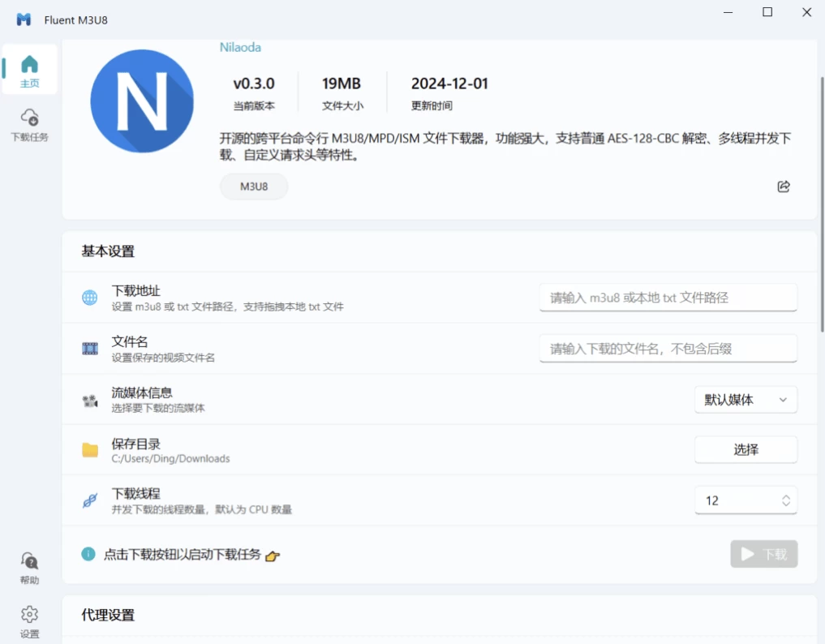This screenshot has width=825, height=644.
Task: Click the 下载线程 number field showing 12
Action: pyautogui.click(x=734, y=501)
